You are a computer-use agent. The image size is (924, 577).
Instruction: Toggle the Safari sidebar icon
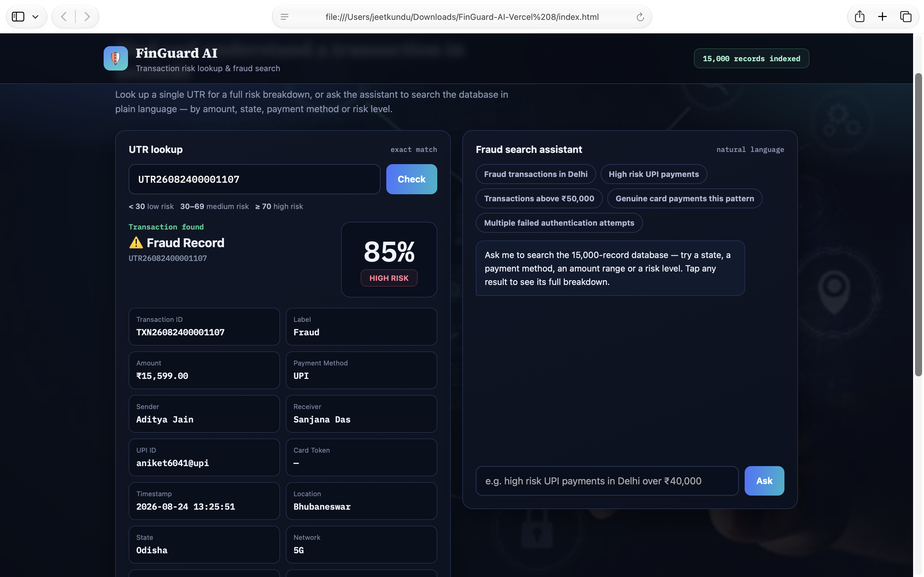18,17
